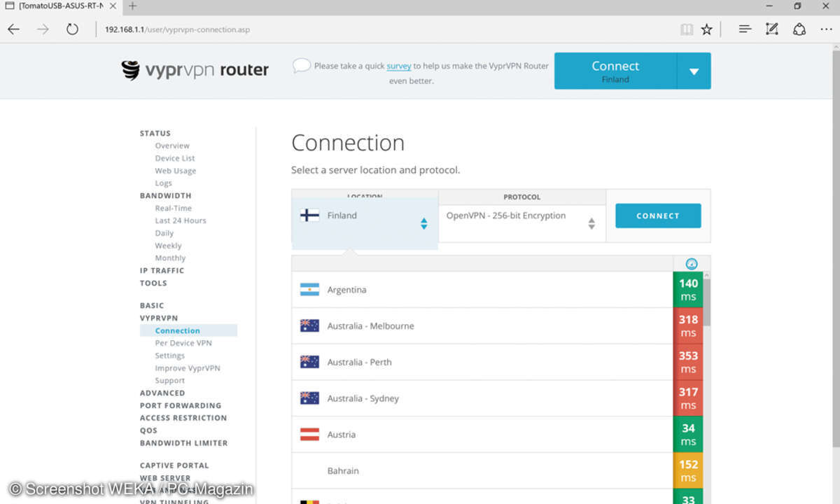Click the VyprVPN router logo
The height and width of the screenshot is (504, 840).
(x=195, y=70)
